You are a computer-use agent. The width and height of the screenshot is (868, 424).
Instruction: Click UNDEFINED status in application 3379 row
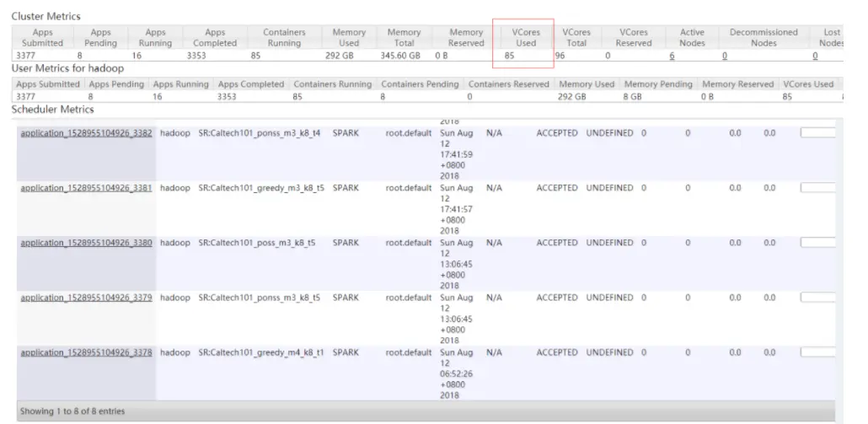coord(609,298)
